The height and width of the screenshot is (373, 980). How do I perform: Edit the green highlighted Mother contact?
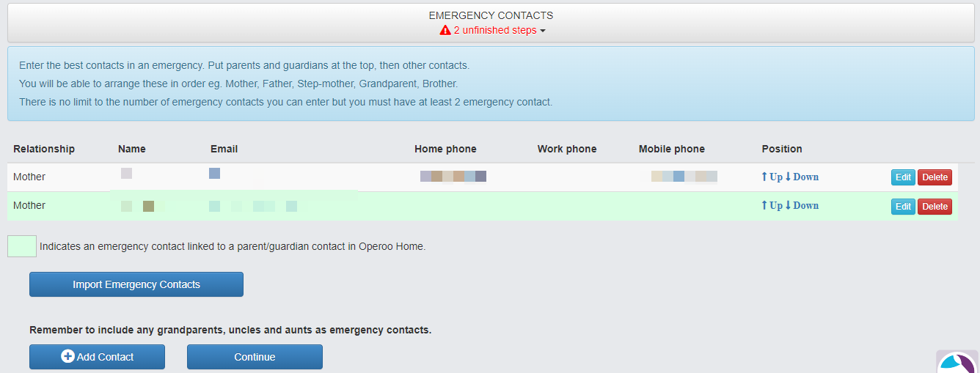coord(903,207)
